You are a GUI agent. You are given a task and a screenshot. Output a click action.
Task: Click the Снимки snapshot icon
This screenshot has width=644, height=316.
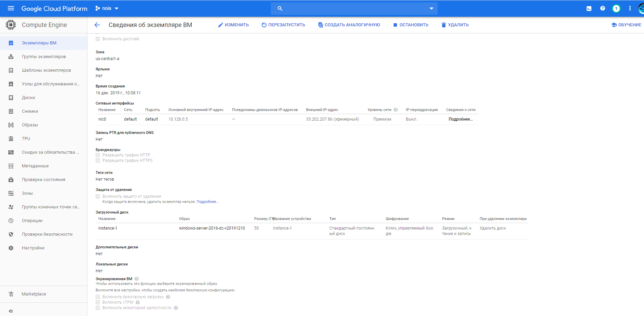click(x=11, y=111)
